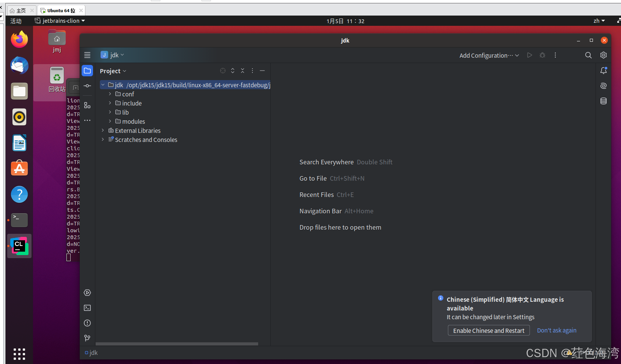Open the Project view selector dropdown

[x=113, y=71]
